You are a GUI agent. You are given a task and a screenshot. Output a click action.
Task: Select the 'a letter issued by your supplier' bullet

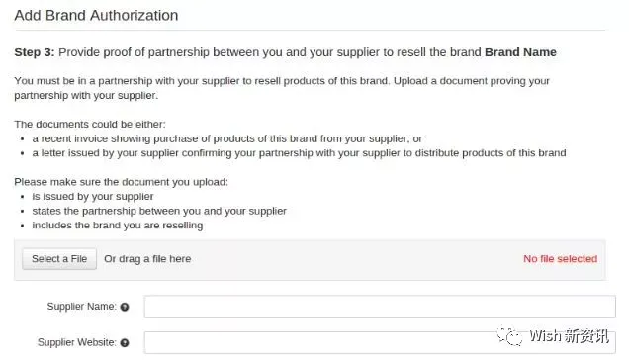pyautogui.click(x=299, y=153)
